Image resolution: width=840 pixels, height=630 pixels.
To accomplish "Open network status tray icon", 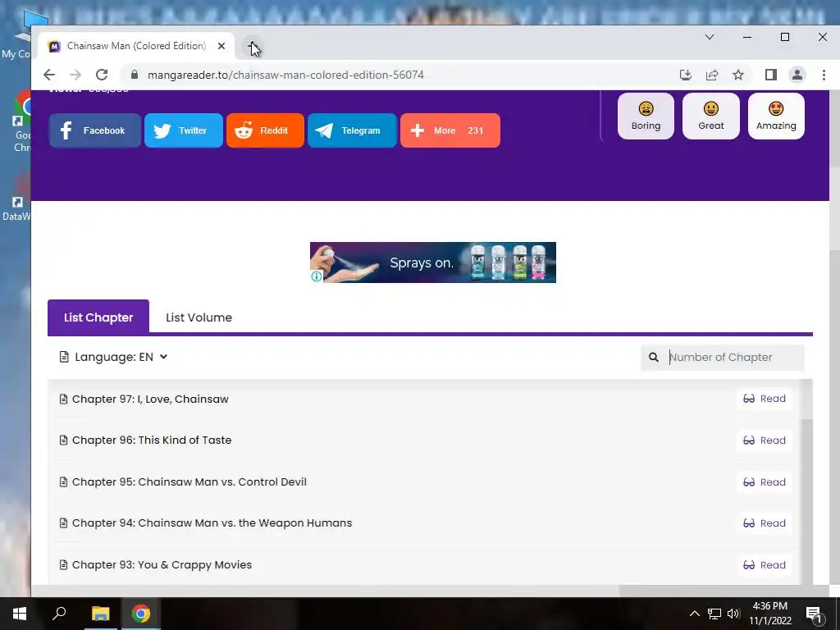I will coord(714,614).
